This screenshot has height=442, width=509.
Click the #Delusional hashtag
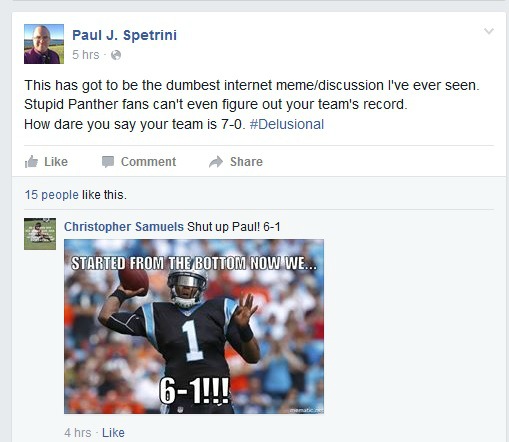[287, 124]
